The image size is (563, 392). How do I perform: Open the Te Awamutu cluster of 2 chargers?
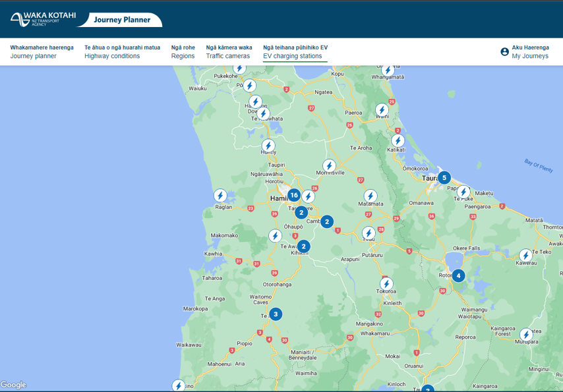click(x=303, y=246)
